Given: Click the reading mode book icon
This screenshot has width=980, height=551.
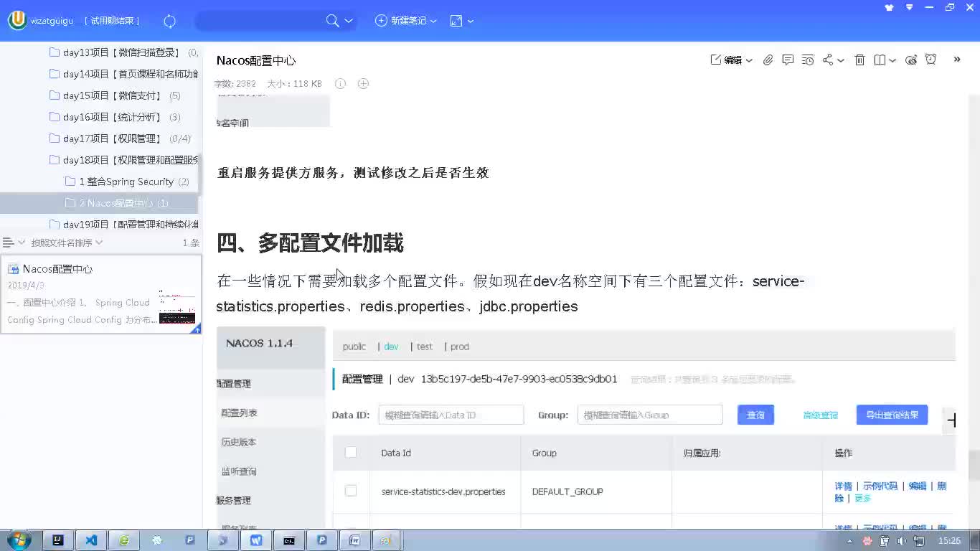Looking at the screenshot, I should [880, 60].
